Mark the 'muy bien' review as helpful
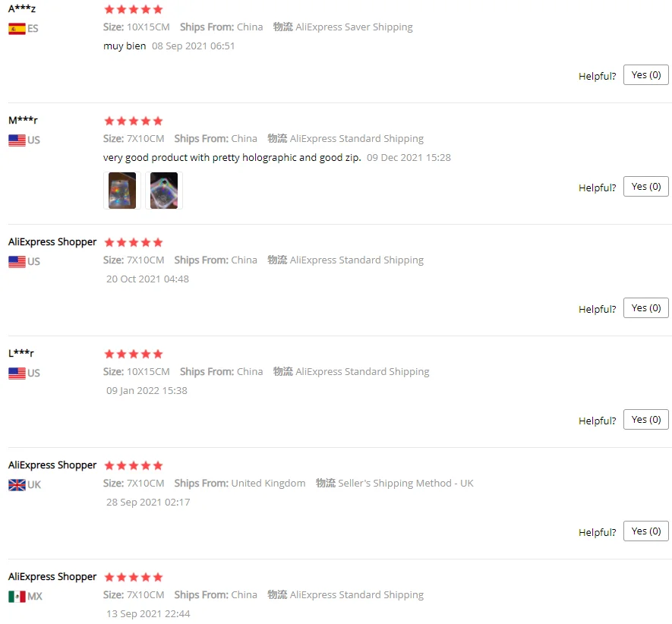The image size is (672, 624). (x=646, y=75)
